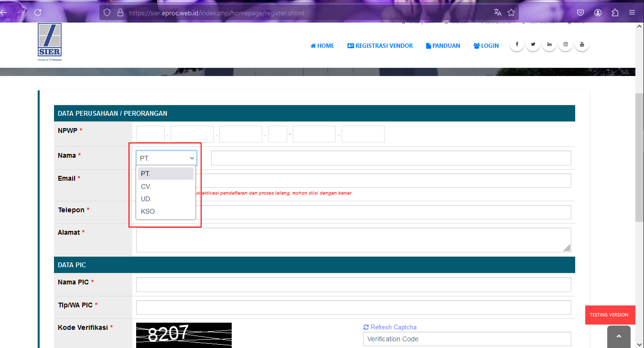Go to the HOME menu item

(x=322, y=46)
